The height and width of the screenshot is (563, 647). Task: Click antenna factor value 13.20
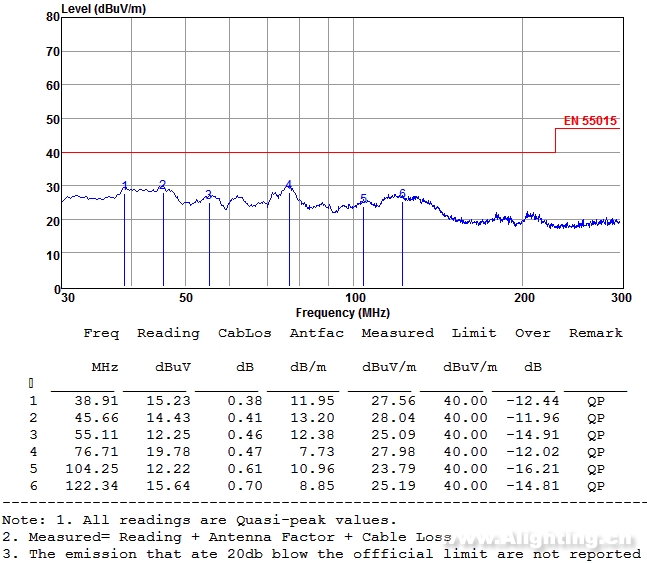click(312, 418)
